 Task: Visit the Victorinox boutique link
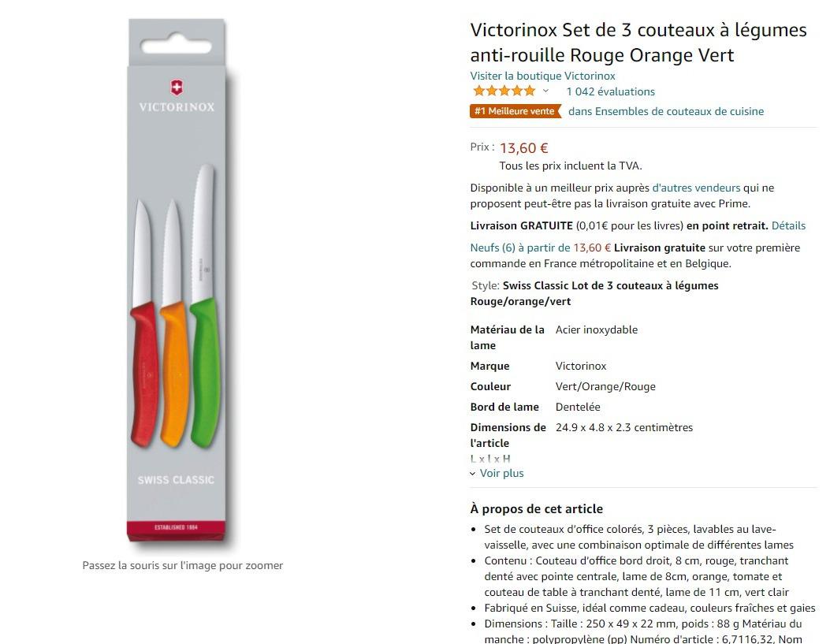(x=542, y=76)
